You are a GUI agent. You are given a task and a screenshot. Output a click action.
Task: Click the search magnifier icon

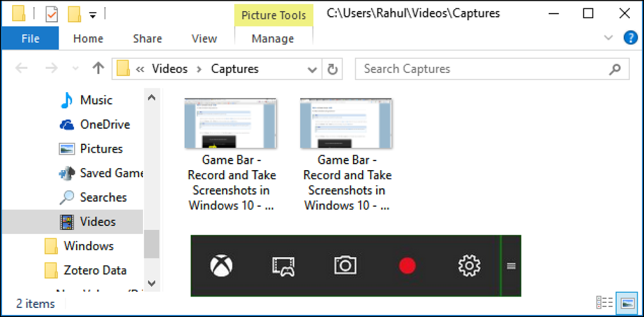click(x=614, y=69)
